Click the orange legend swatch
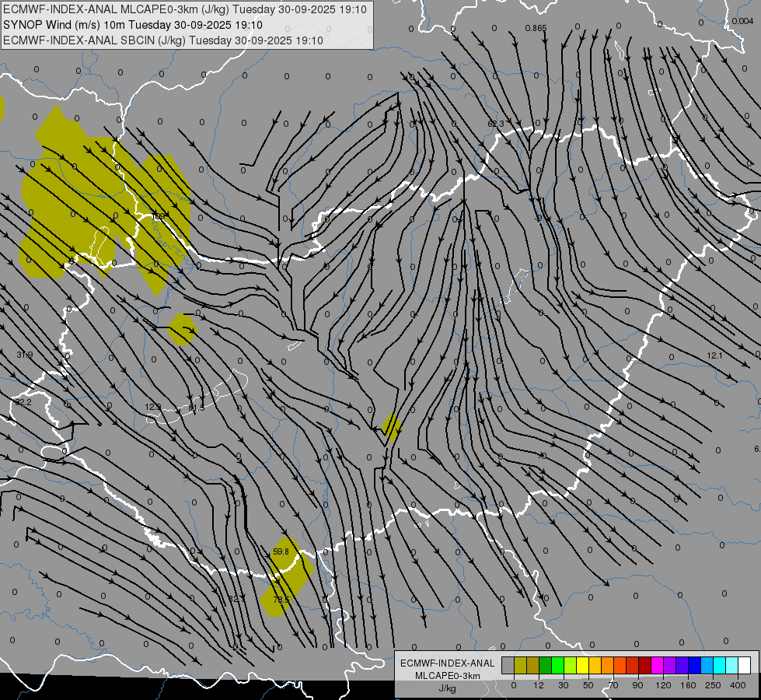This screenshot has width=761, height=700. point(608,666)
